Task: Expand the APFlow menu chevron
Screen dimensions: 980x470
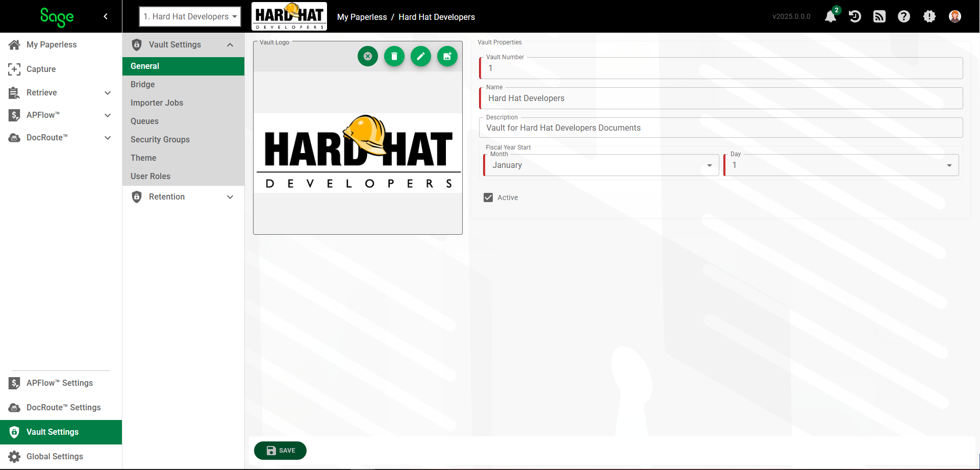Action: [x=108, y=115]
